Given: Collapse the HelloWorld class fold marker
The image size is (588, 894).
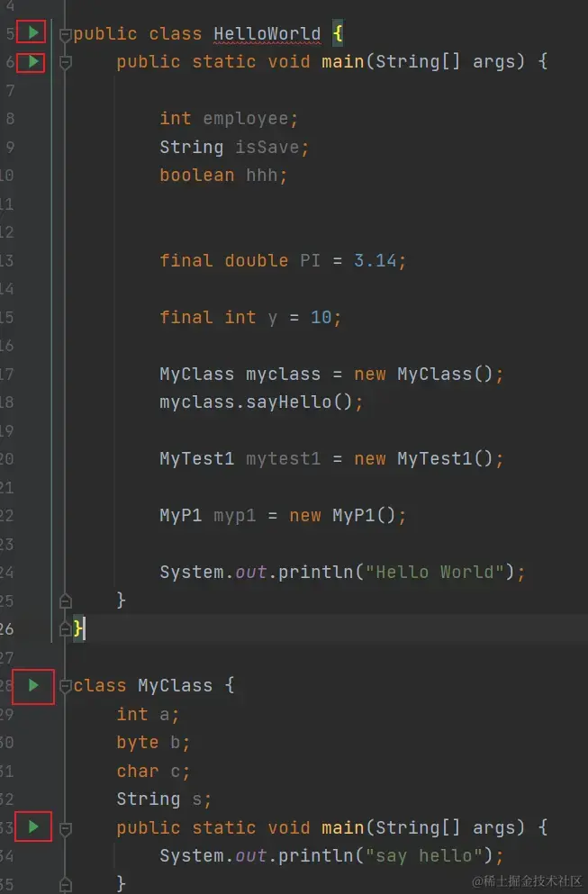Looking at the screenshot, I should tap(66, 35).
